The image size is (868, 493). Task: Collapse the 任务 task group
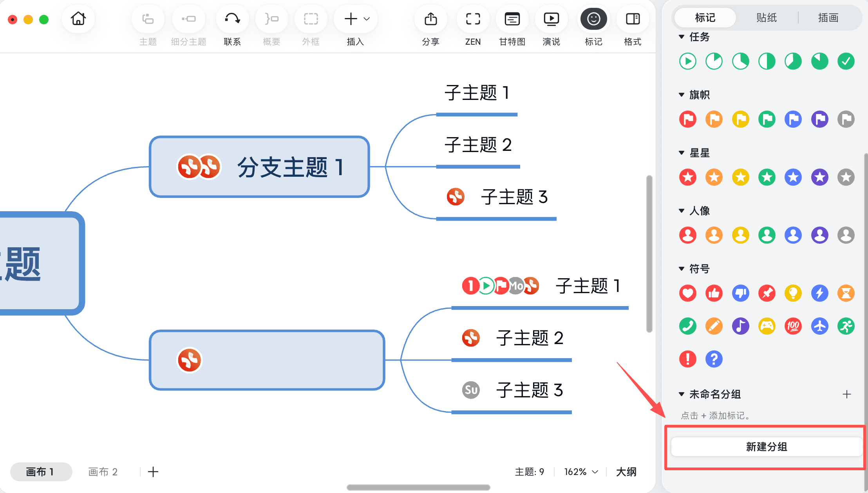click(x=682, y=37)
